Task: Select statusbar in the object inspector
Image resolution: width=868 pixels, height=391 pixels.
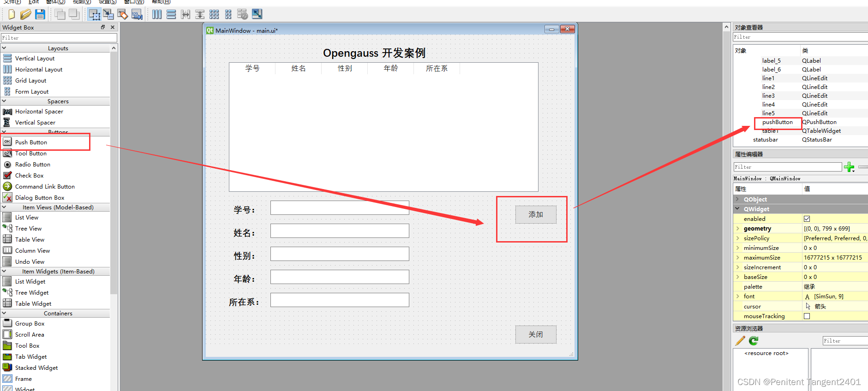Action: click(766, 140)
